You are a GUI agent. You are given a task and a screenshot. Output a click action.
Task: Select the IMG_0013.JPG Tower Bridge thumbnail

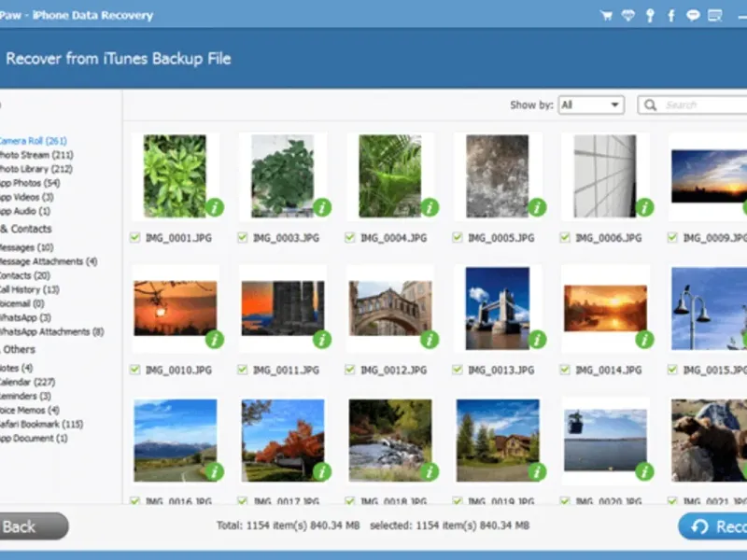[x=498, y=308]
